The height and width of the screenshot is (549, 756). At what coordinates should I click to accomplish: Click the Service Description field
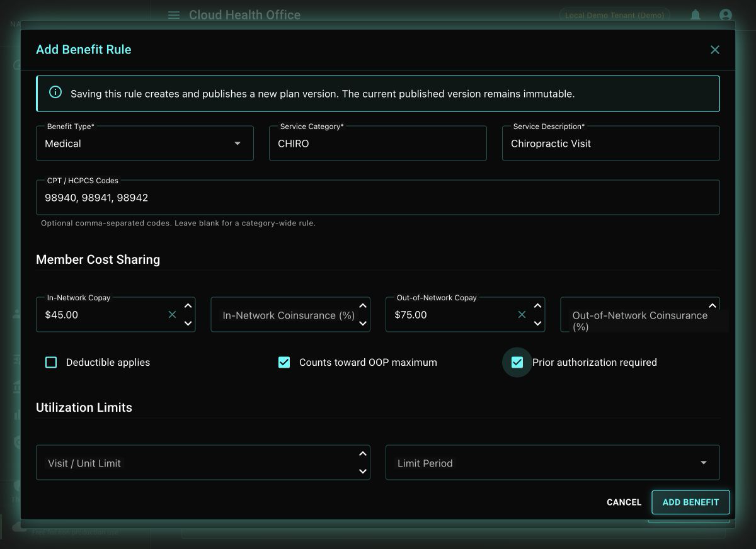coord(611,144)
